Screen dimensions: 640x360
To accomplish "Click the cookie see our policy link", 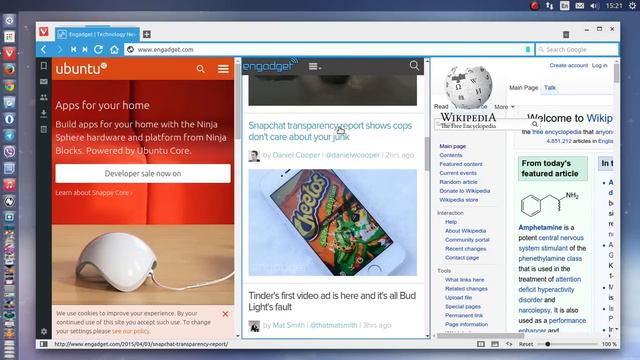I will (131, 331).
